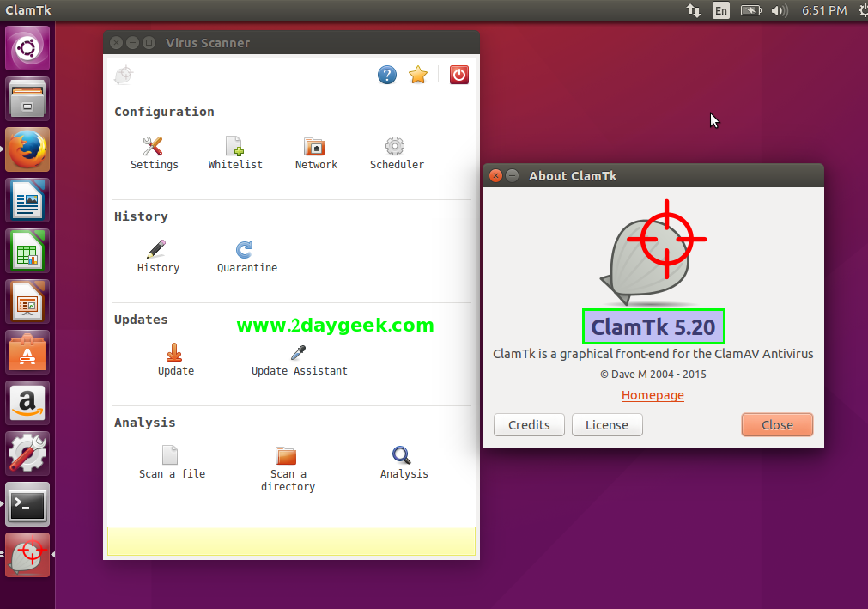Open the Homepage link
Viewport: 868px width, 609px height.
(x=653, y=395)
